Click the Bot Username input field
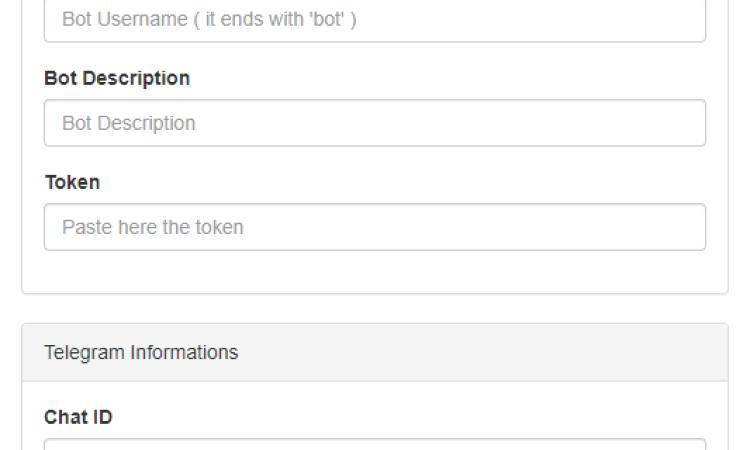 click(x=375, y=20)
